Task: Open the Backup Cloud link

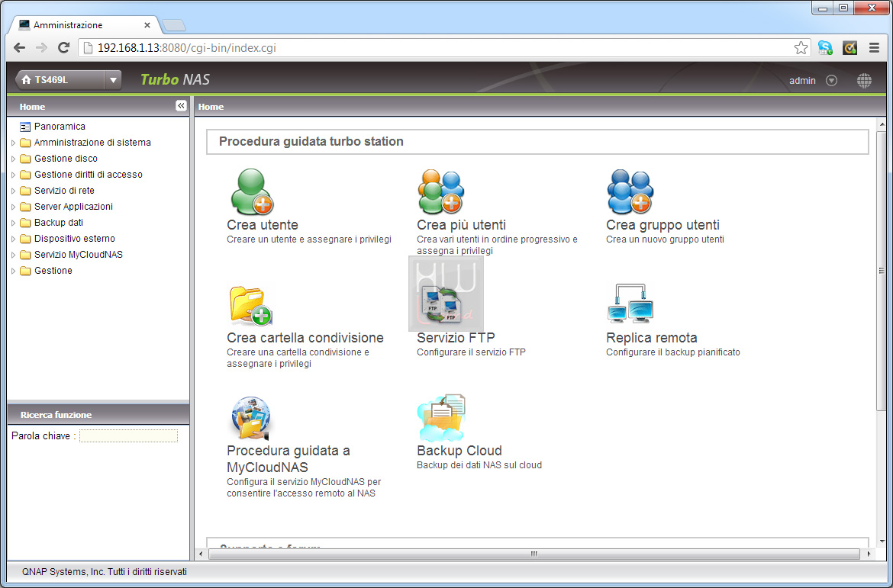Action: [459, 450]
